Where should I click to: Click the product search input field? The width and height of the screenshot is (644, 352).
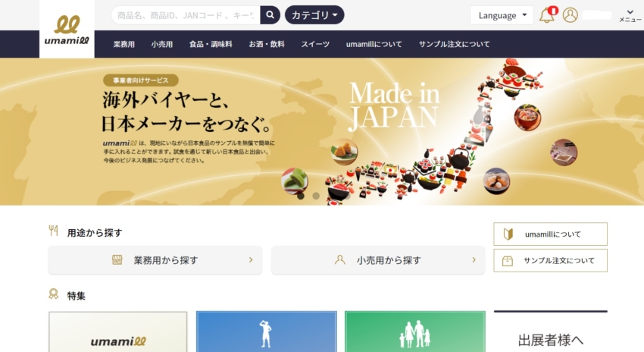tap(185, 15)
